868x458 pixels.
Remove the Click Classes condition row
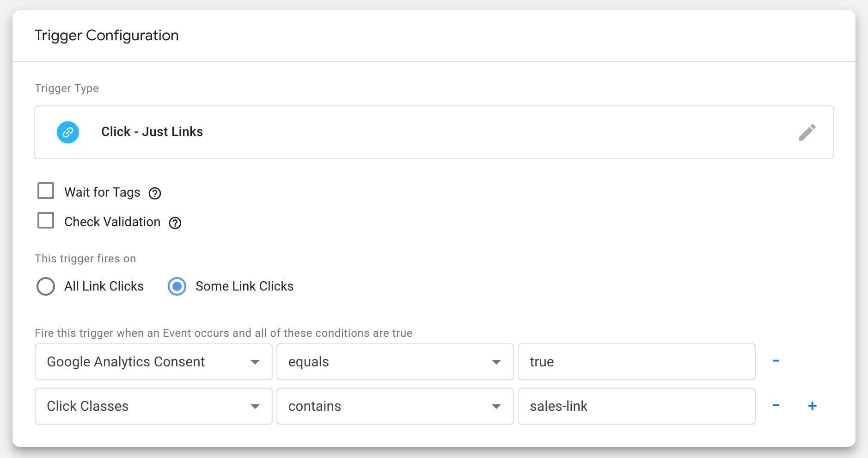point(776,406)
